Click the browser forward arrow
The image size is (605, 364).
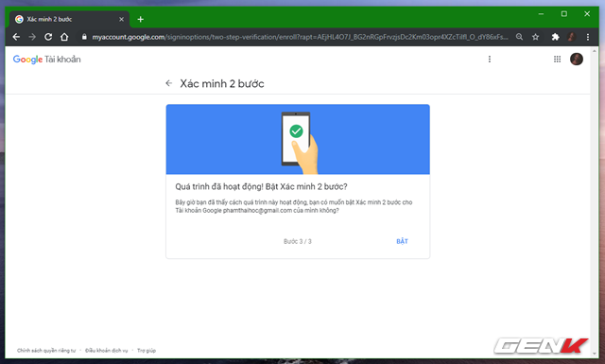click(x=32, y=37)
